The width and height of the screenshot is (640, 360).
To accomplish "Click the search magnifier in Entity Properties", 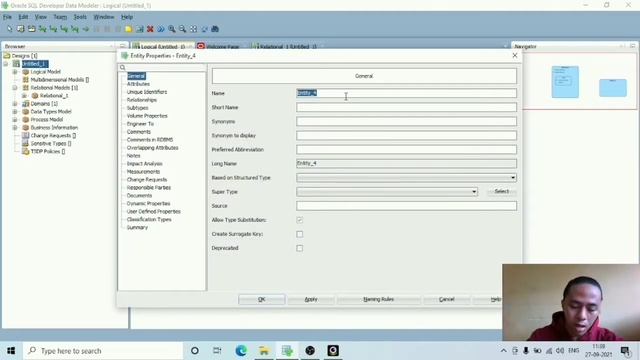I will click(x=122, y=67).
